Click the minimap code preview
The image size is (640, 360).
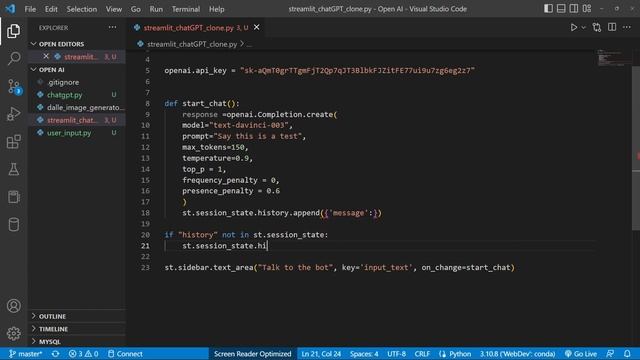(x=613, y=58)
